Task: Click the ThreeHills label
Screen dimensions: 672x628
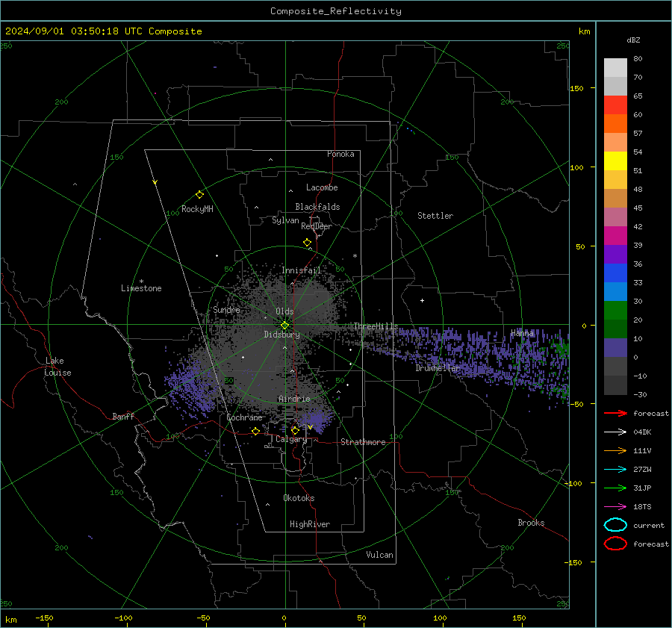Action: [376, 326]
